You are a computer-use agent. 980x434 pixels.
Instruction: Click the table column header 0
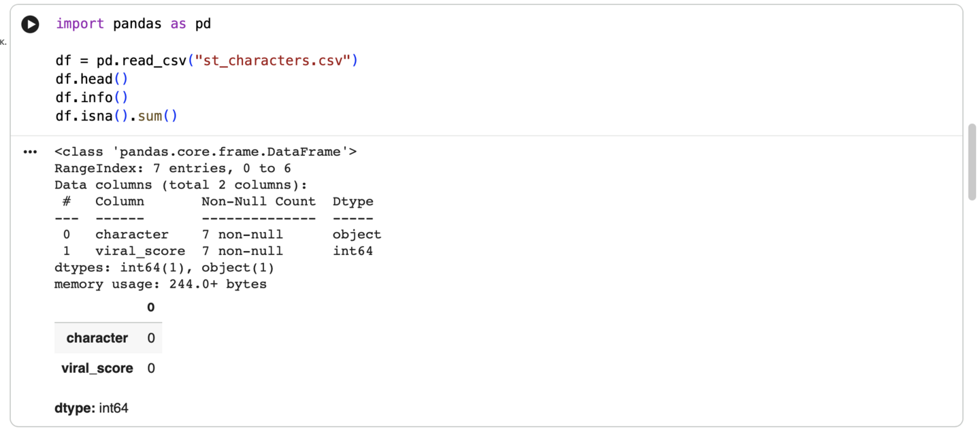click(x=150, y=307)
